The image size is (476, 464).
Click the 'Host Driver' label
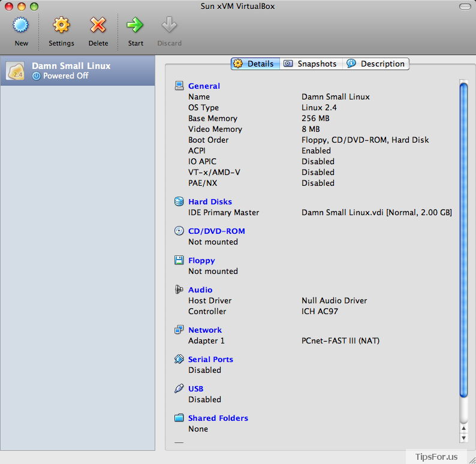(210, 300)
